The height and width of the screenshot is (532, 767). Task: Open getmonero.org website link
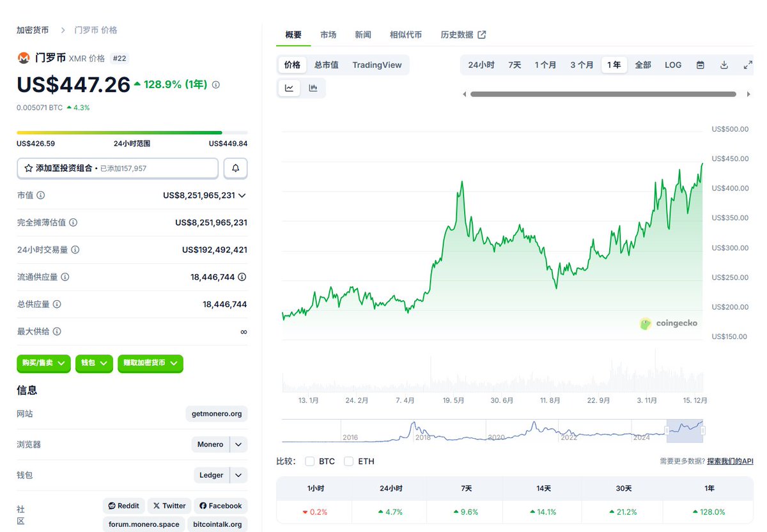point(217,414)
